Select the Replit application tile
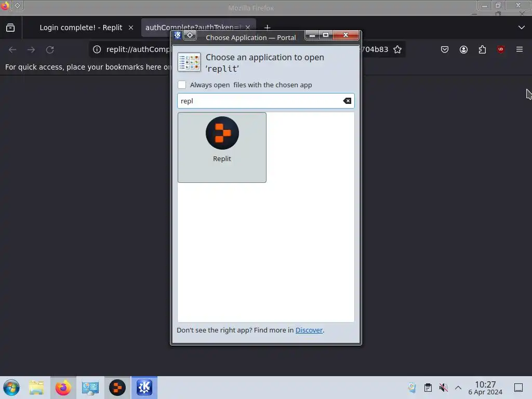 pyautogui.click(x=222, y=147)
